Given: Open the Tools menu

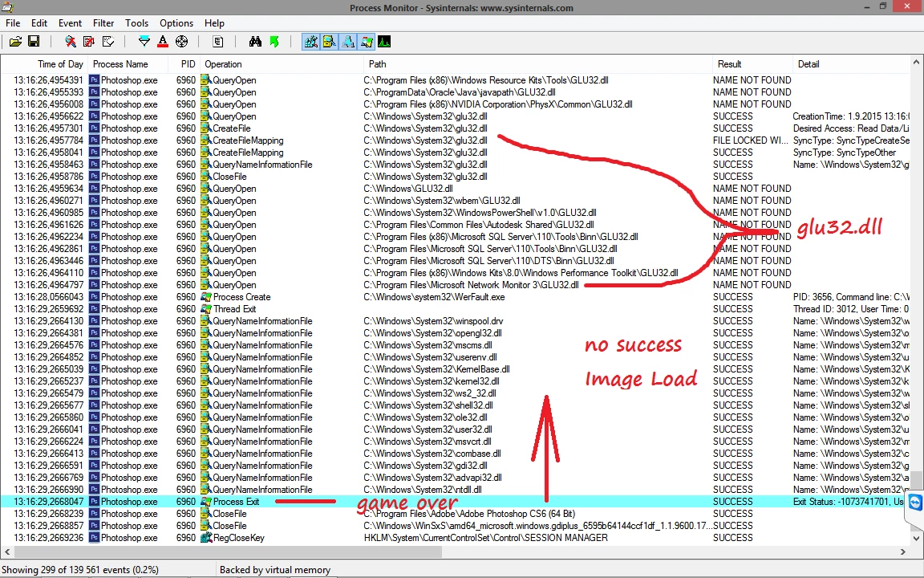Looking at the screenshot, I should 136,23.
